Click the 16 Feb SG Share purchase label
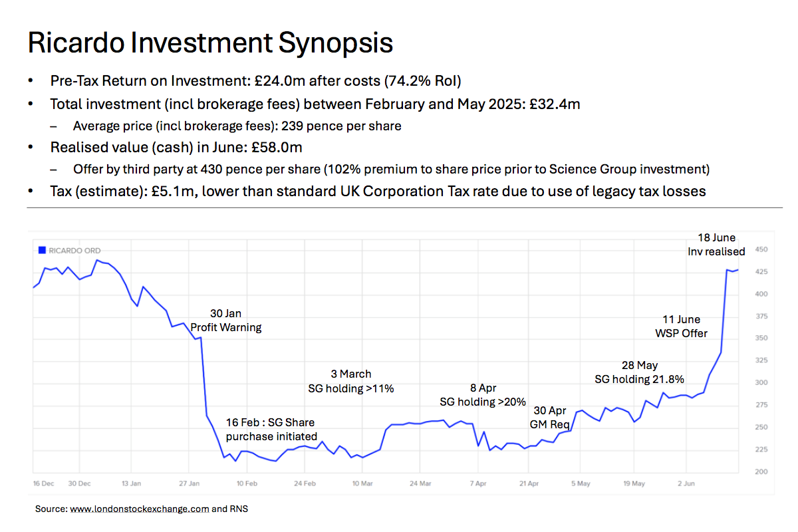This screenshot has height=532, width=798. click(270, 430)
